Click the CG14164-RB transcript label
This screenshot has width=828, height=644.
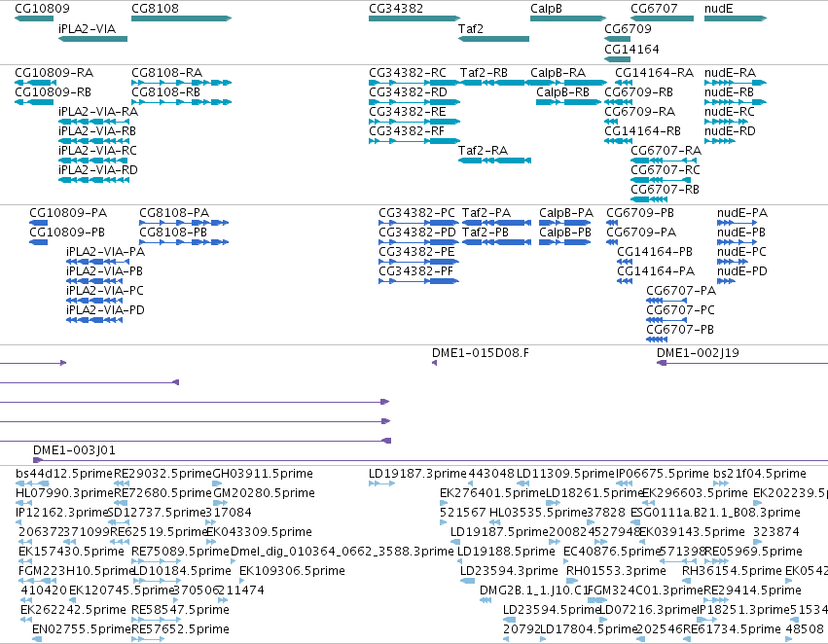tap(643, 131)
